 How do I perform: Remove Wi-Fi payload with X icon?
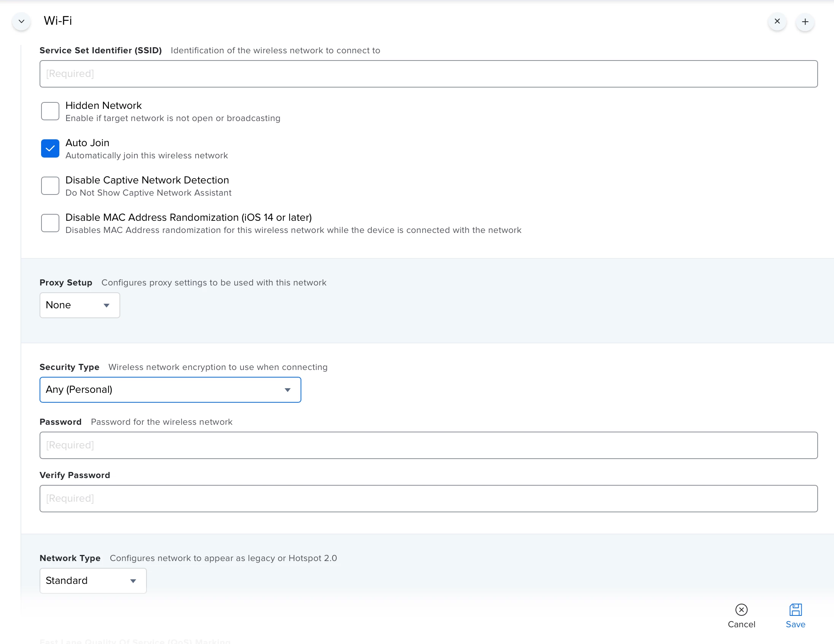point(777,21)
